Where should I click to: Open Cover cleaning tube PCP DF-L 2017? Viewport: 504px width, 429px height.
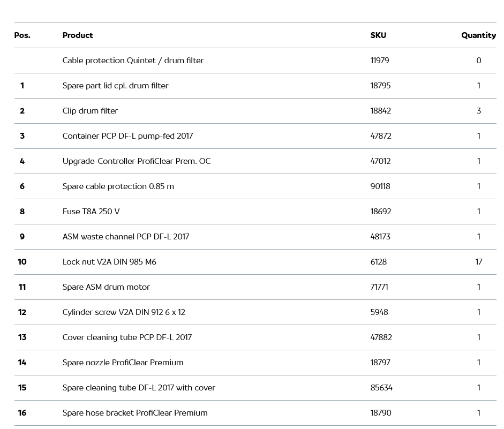[x=127, y=337]
